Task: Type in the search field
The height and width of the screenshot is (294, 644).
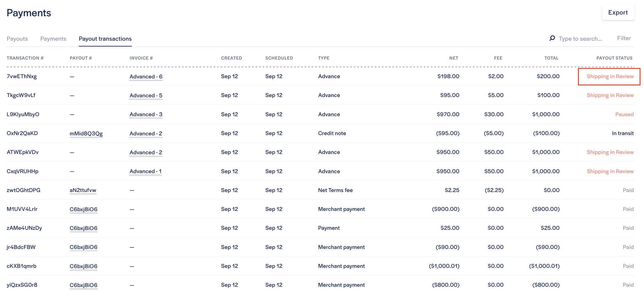Action: click(x=580, y=39)
